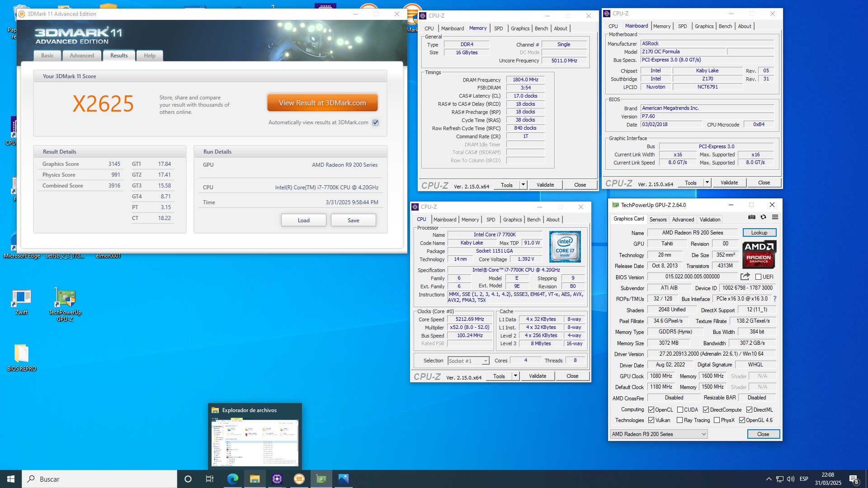This screenshot has width=868, height=488.
Task: Open the Validation tab in GPU-Z
Action: (x=710, y=220)
